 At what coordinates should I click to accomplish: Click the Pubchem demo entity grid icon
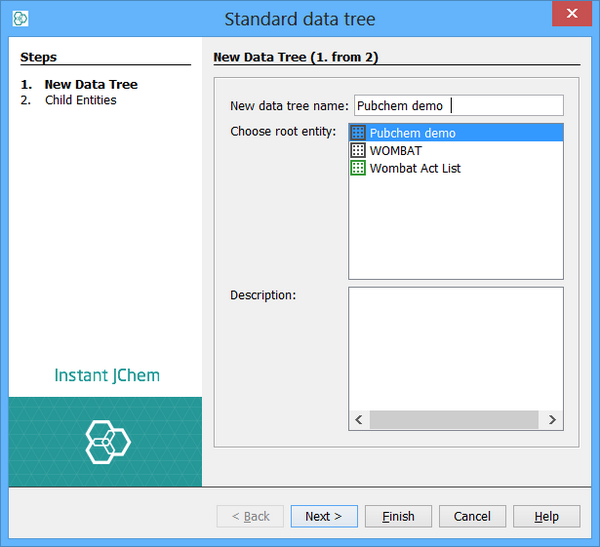[358, 133]
